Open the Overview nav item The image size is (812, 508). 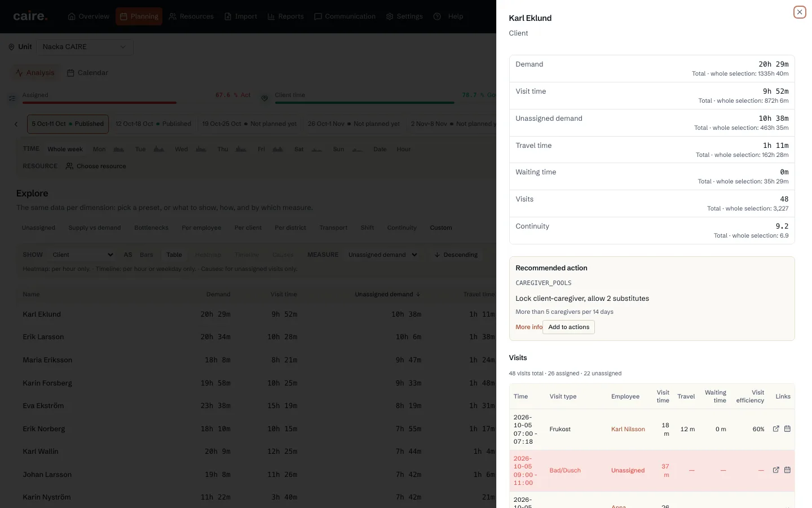tap(89, 16)
